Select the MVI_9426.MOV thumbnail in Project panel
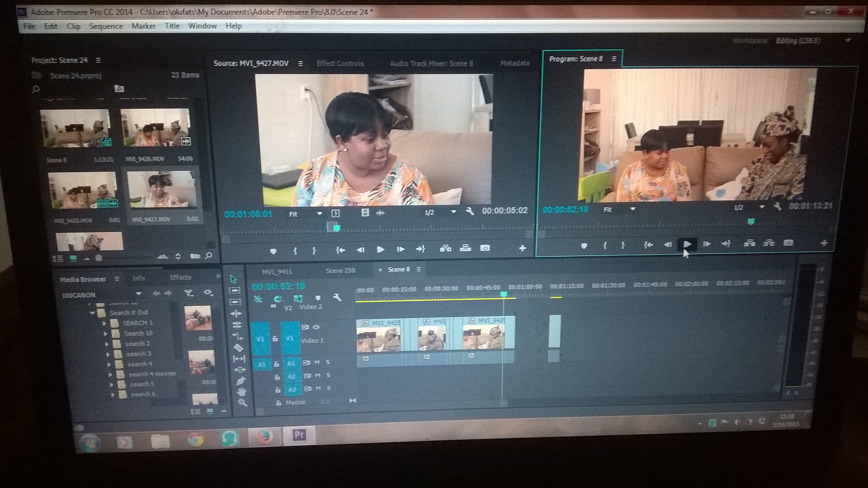868x488 pixels. coord(155,127)
